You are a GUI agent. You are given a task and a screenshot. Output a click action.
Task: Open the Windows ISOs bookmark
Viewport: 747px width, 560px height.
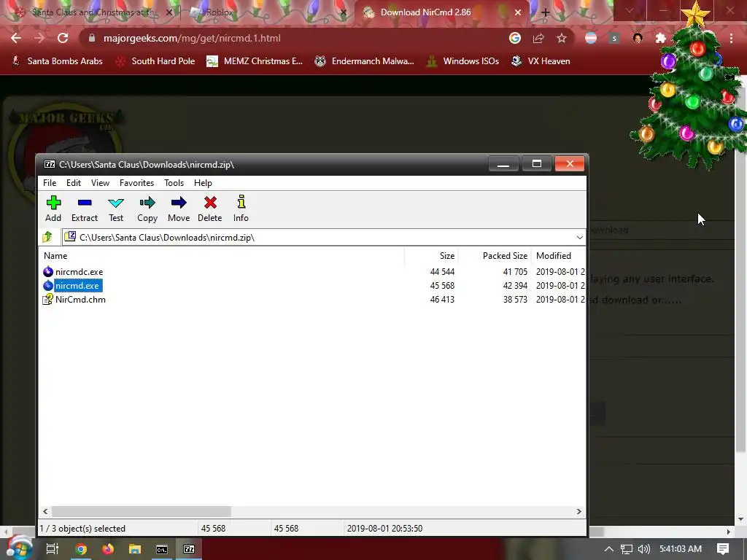pos(462,61)
